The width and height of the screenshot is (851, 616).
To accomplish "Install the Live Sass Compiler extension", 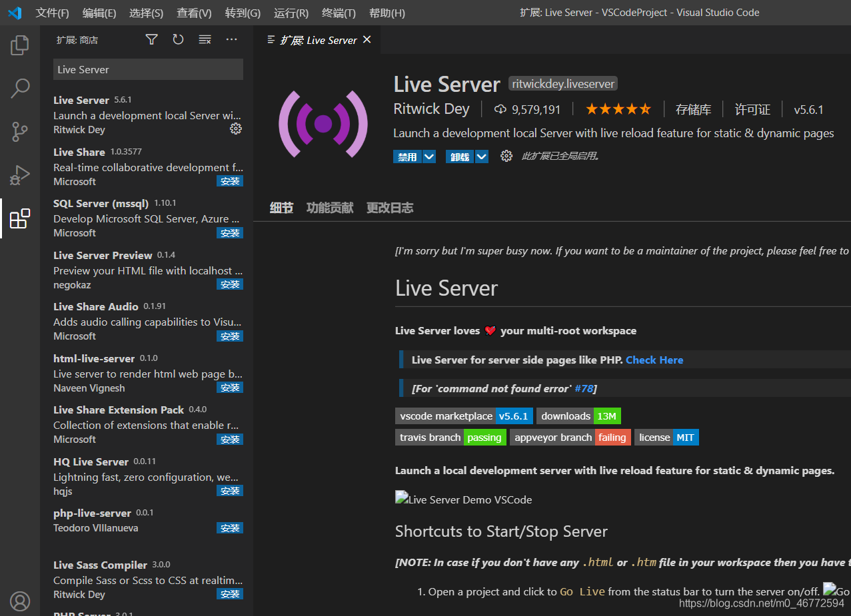I will (230, 594).
